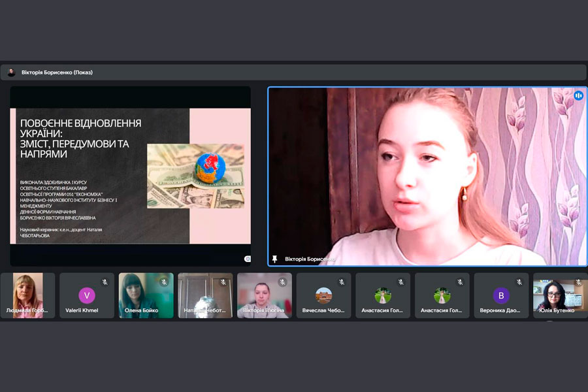
Task: Click the presenter avatar next to Вікторія Борисенко (Показ)
Action: [x=11, y=73]
